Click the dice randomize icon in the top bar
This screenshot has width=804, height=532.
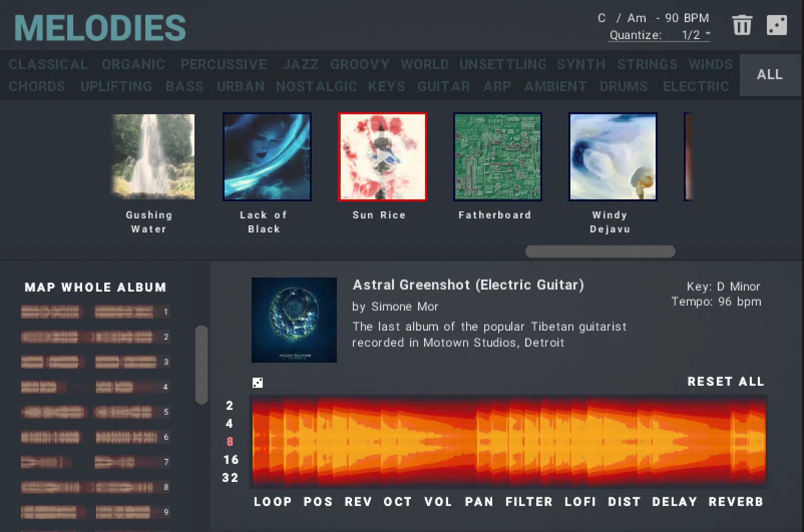[x=776, y=24]
